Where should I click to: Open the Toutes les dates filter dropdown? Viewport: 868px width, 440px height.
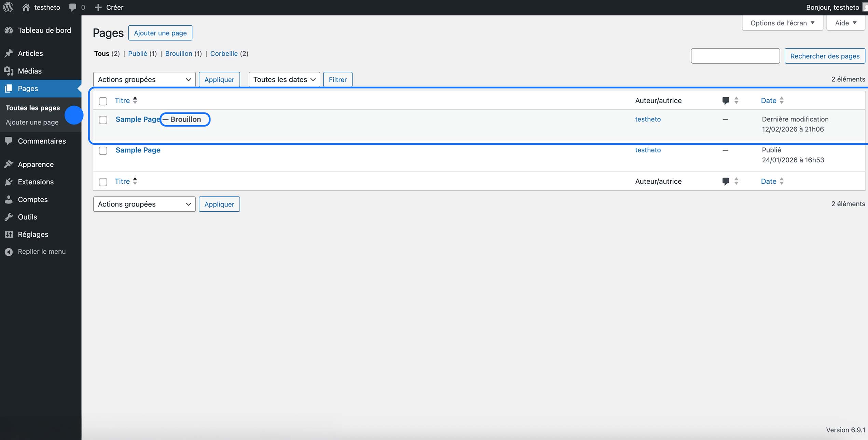(284, 79)
